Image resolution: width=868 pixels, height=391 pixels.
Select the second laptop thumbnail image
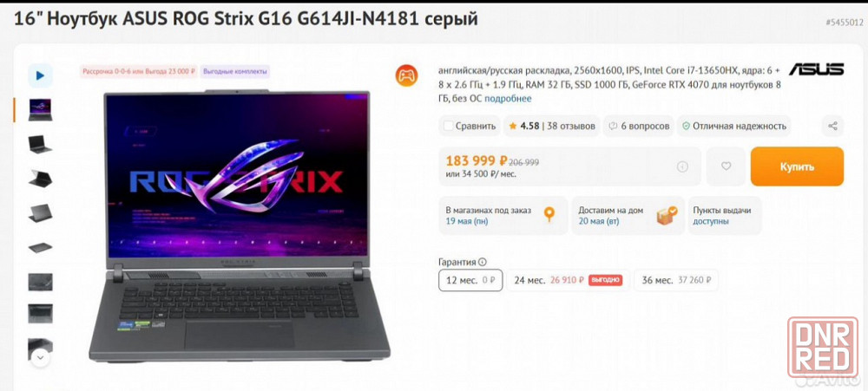pyautogui.click(x=41, y=144)
